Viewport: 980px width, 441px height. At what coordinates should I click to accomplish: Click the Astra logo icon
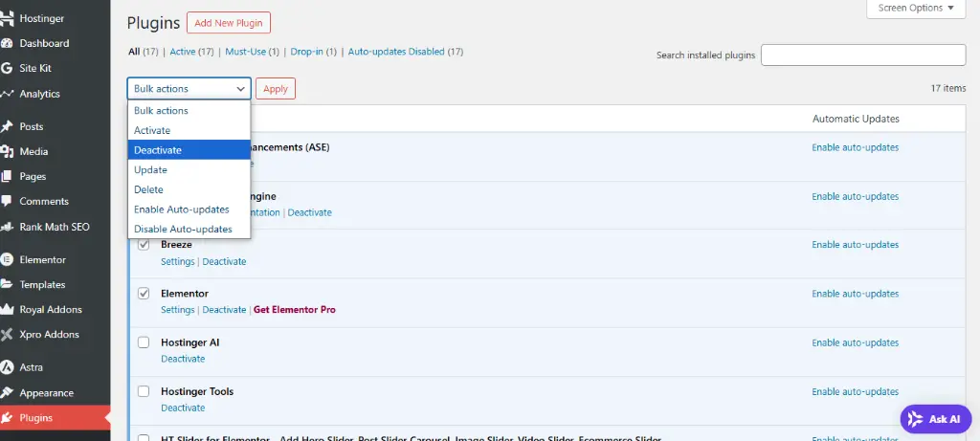7,367
